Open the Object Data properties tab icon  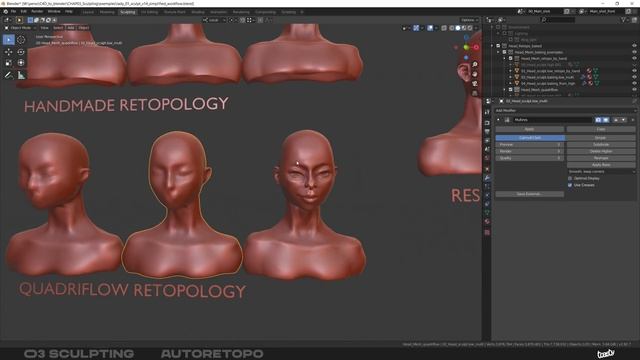point(487,212)
